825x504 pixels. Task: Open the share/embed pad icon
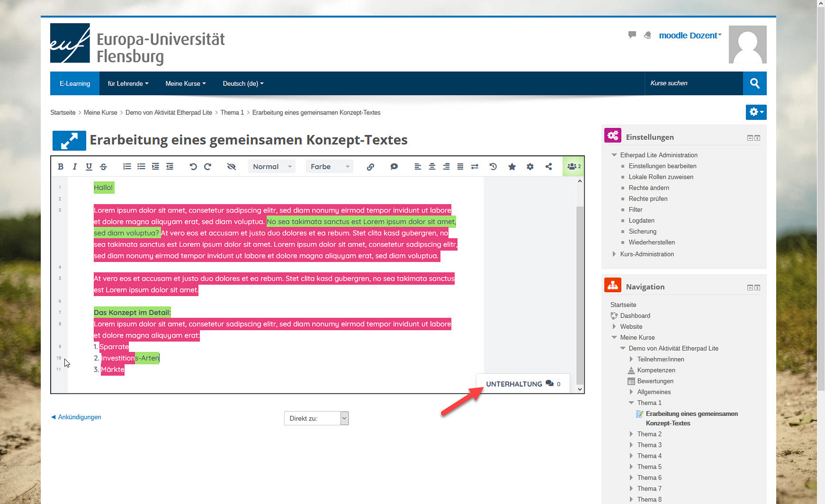point(549,166)
